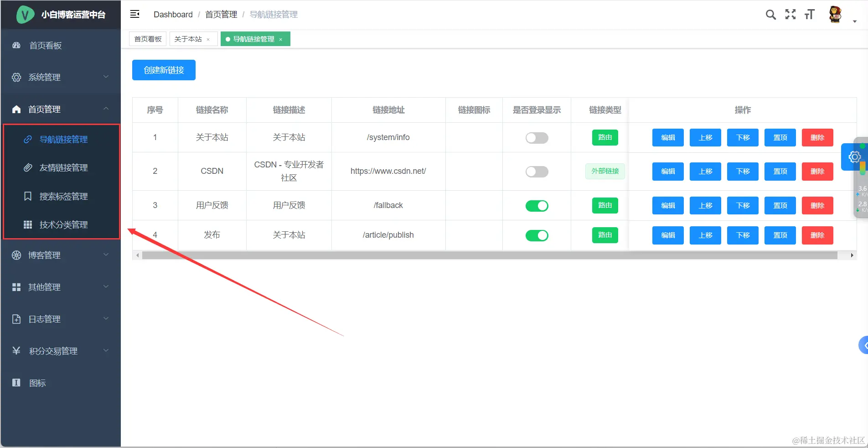Image resolution: width=868 pixels, height=448 pixels.
Task: Expand the 系统管理 menu chevron
Action: (106, 77)
